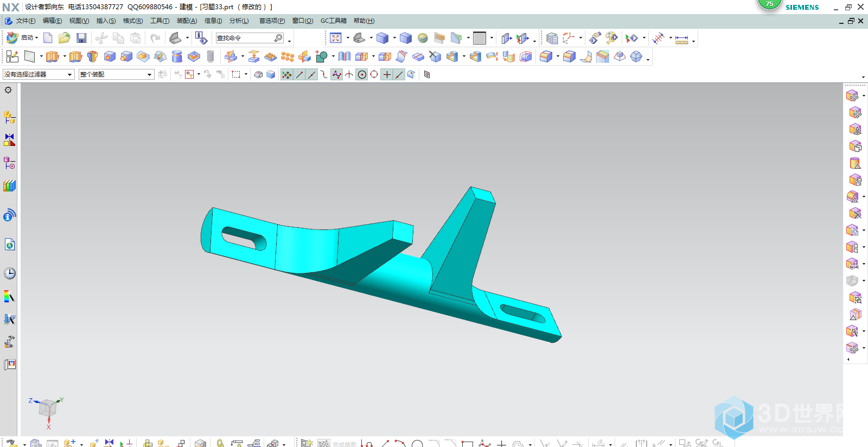
Task: Open the Internet Explorer sidebar tab
Action: tap(9, 245)
